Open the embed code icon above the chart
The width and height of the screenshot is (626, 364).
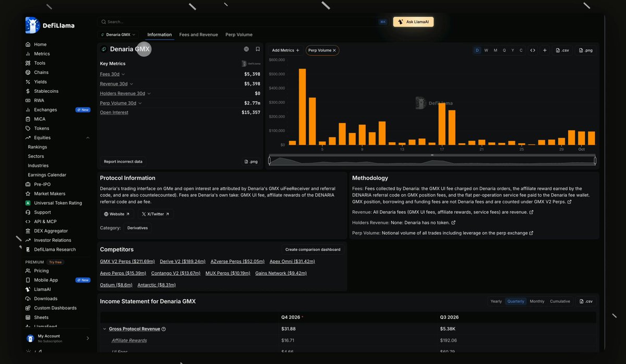coord(533,50)
